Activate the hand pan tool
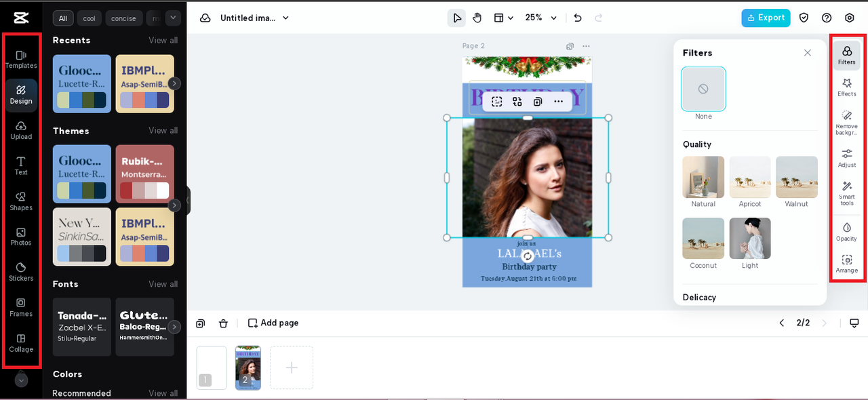 click(477, 18)
